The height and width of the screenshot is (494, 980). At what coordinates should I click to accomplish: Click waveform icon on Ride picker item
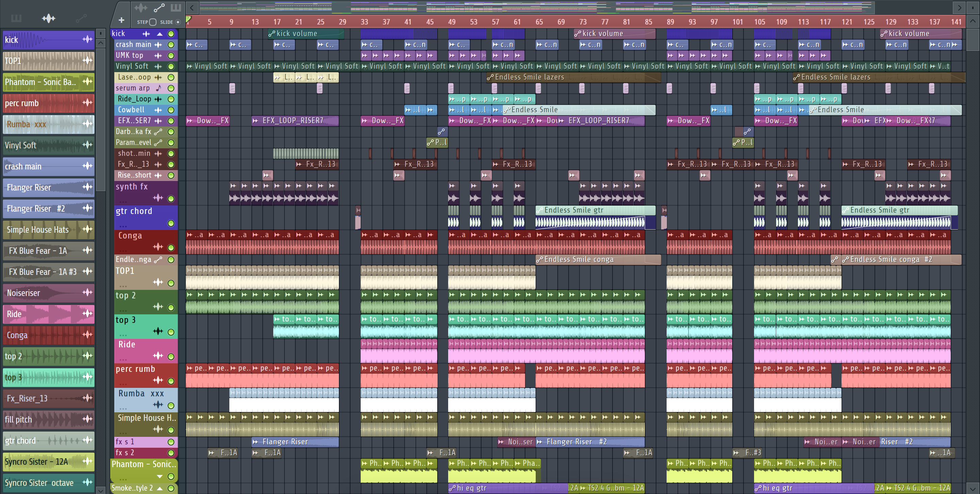coord(87,314)
